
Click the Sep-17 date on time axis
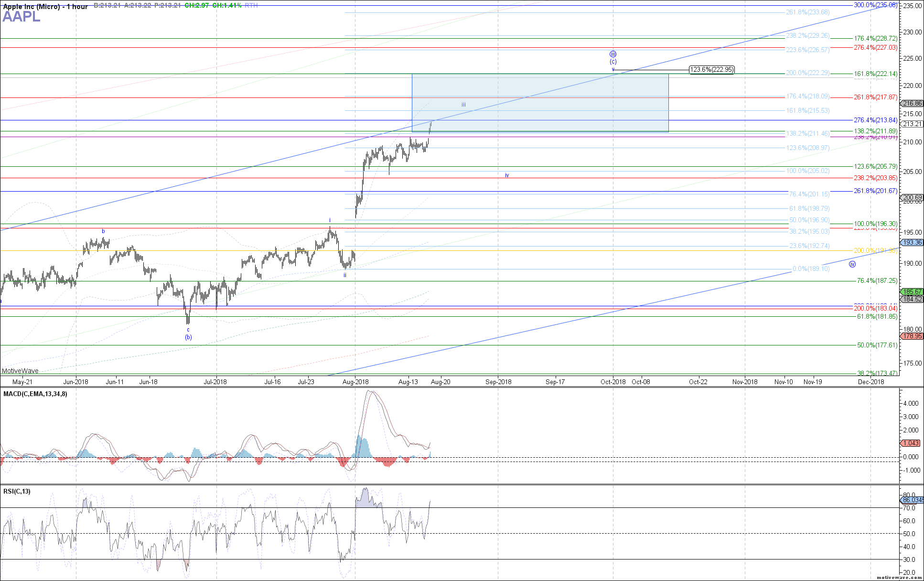coord(555,382)
